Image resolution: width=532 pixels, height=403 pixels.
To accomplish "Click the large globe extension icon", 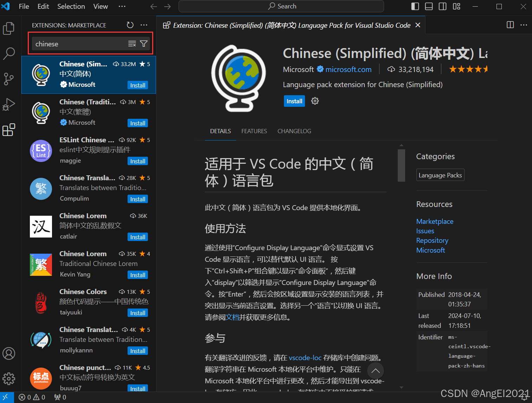I will 239,78.
